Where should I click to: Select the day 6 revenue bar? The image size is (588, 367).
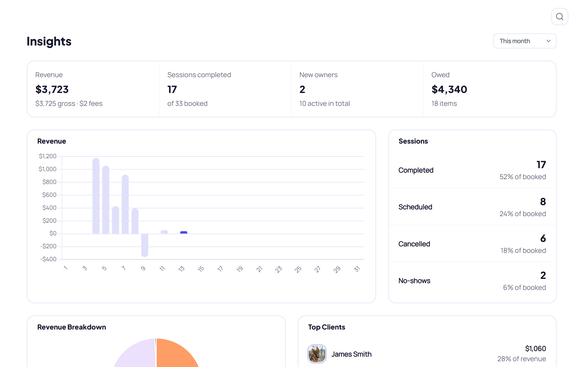pyautogui.click(x=116, y=220)
